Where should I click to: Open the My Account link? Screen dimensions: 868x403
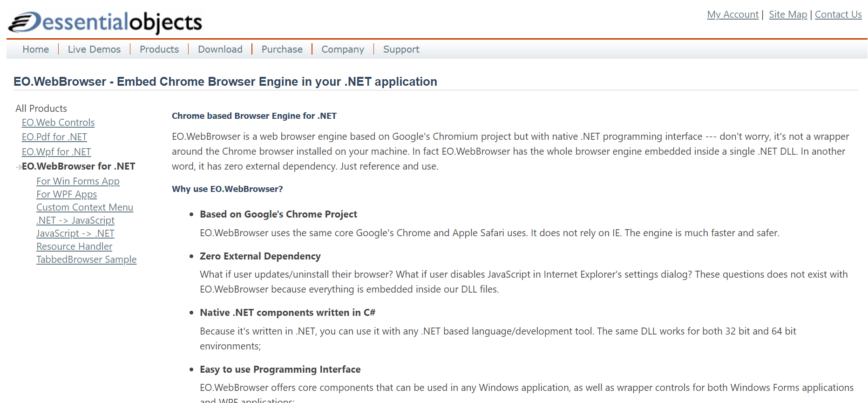point(732,14)
